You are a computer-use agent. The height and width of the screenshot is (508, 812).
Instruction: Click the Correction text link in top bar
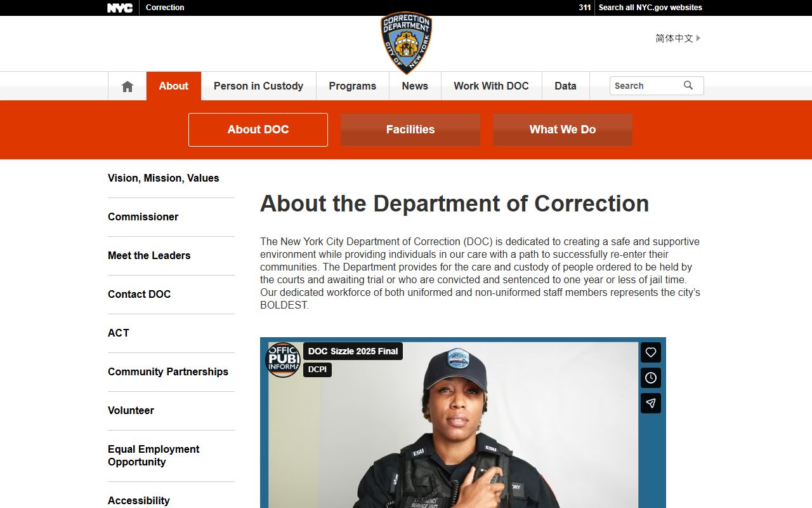pos(165,8)
